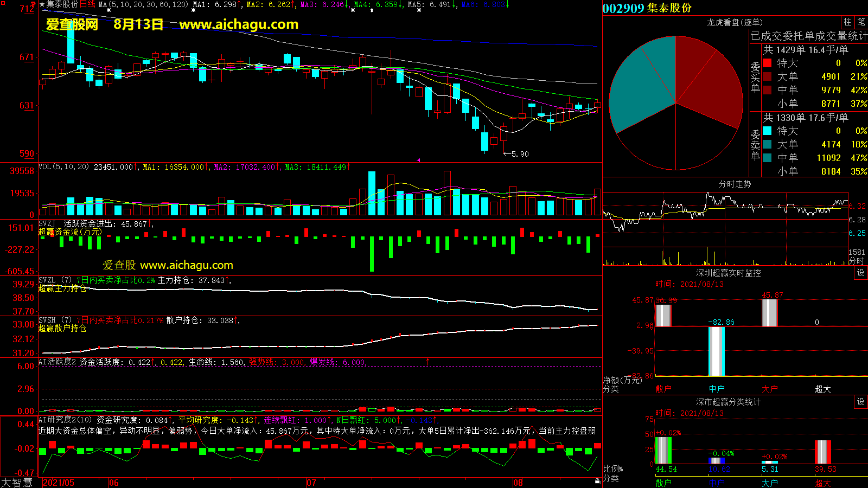Screen dimensions: 868x488
Task: Click the magenta arrow marker below candlestick chart
Action: [418, 160]
